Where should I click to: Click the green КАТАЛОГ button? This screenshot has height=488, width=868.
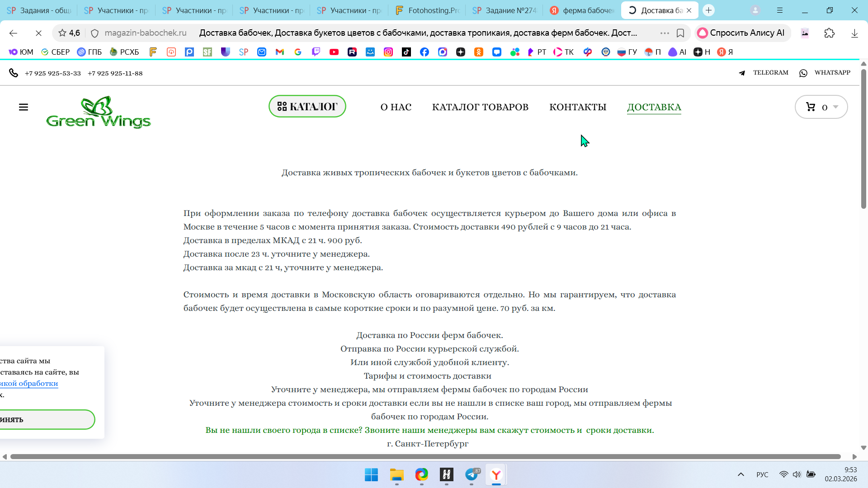coord(307,107)
